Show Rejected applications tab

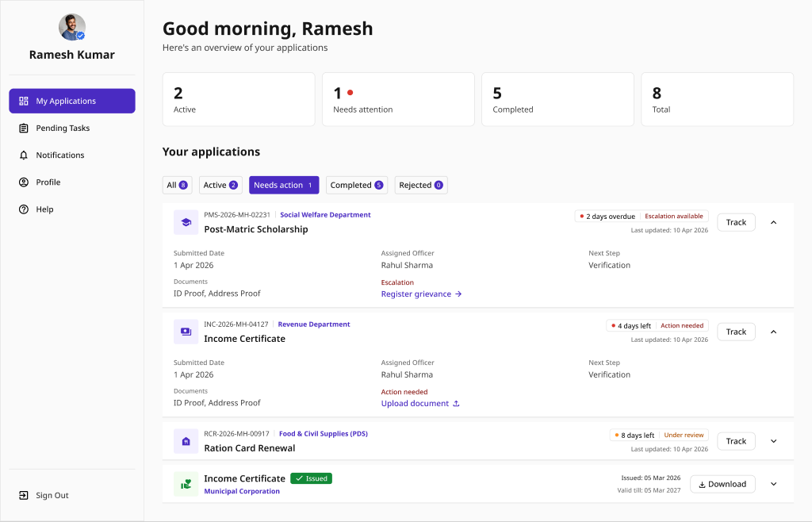coord(421,185)
